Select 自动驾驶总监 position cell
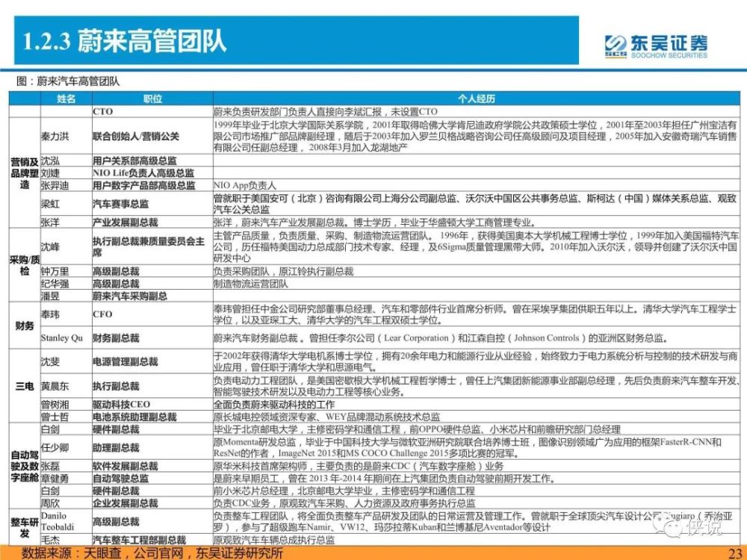Screen dimensions: 747x560 click(152, 479)
